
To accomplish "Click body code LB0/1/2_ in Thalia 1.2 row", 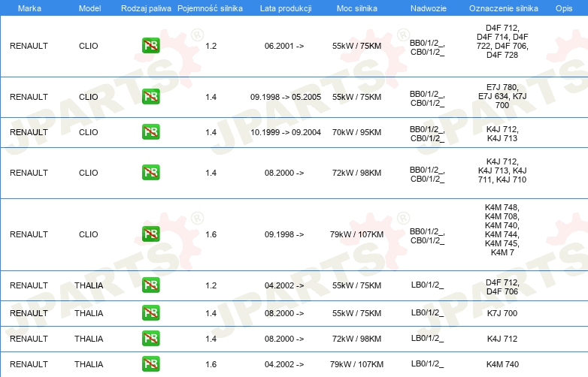I will tap(428, 285).
